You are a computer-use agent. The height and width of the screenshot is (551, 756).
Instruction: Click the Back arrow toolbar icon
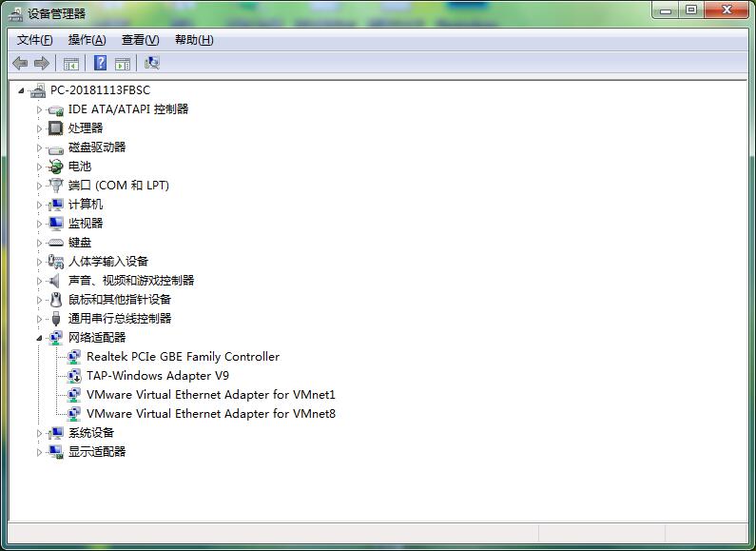coord(20,63)
